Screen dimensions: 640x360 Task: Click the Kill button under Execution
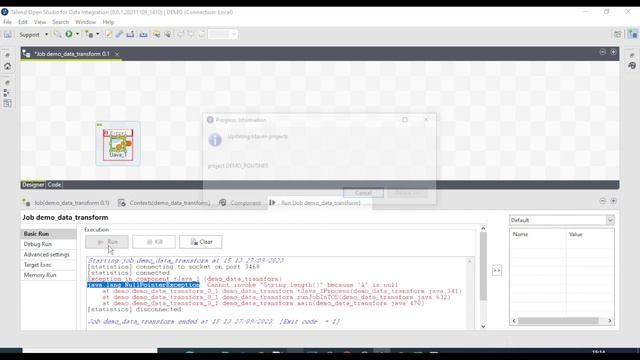(154, 242)
